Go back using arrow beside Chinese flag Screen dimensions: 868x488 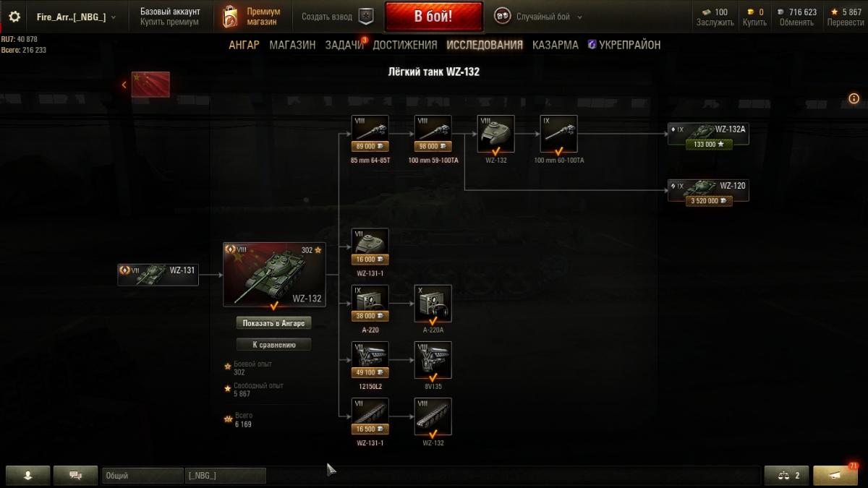click(x=124, y=85)
